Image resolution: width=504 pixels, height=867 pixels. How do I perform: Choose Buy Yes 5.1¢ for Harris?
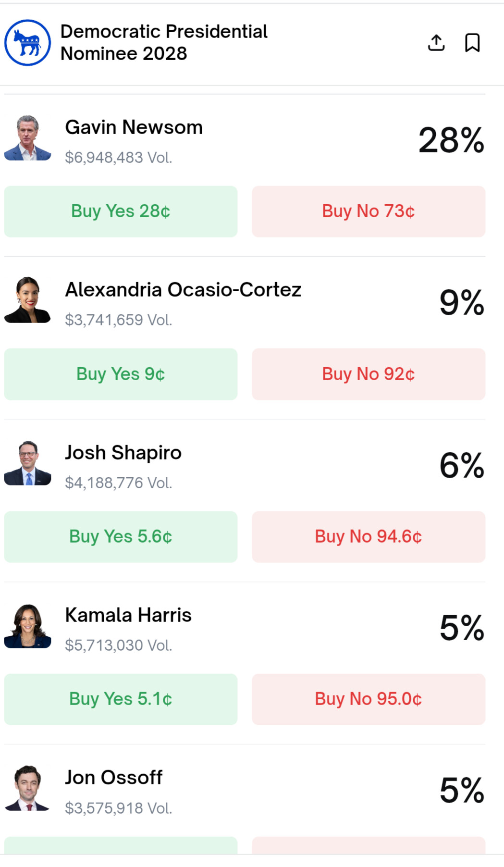pos(121,699)
